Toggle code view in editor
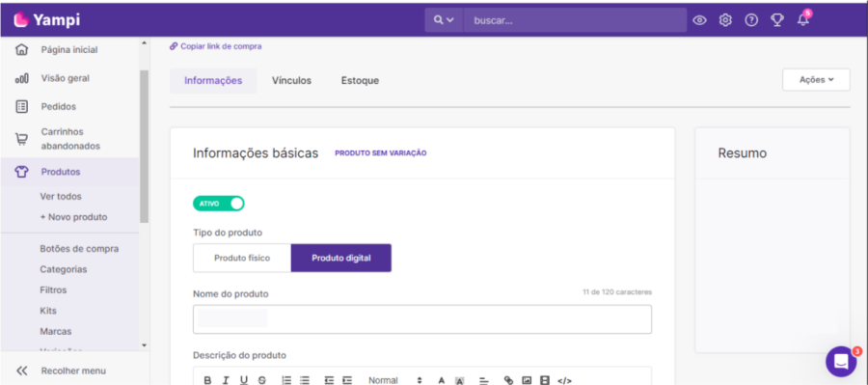This screenshot has height=385, width=868. (x=564, y=380)
